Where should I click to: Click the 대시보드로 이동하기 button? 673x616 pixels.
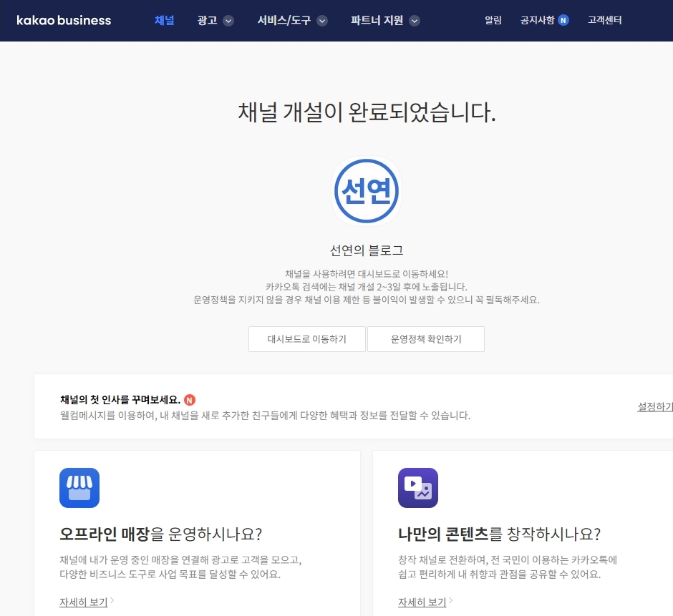306,339
